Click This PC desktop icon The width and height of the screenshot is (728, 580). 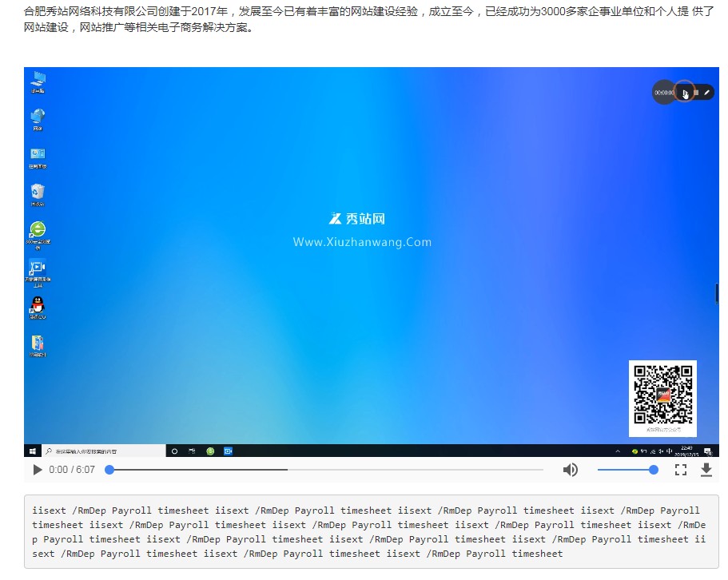click(38, 80)
